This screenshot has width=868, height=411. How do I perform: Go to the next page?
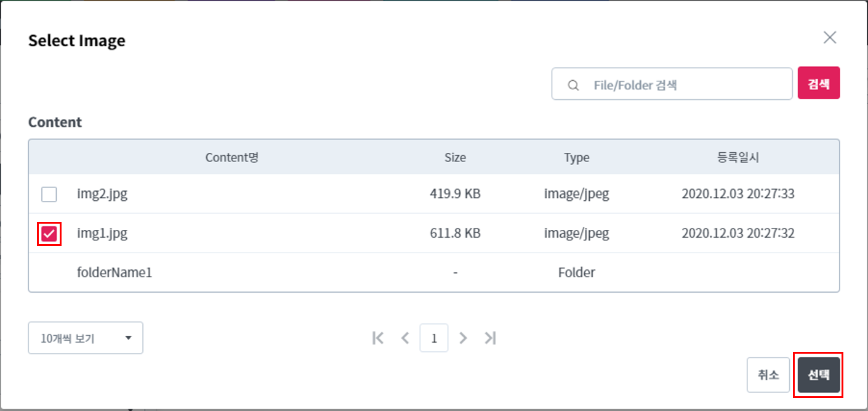(x=464, y=338)
